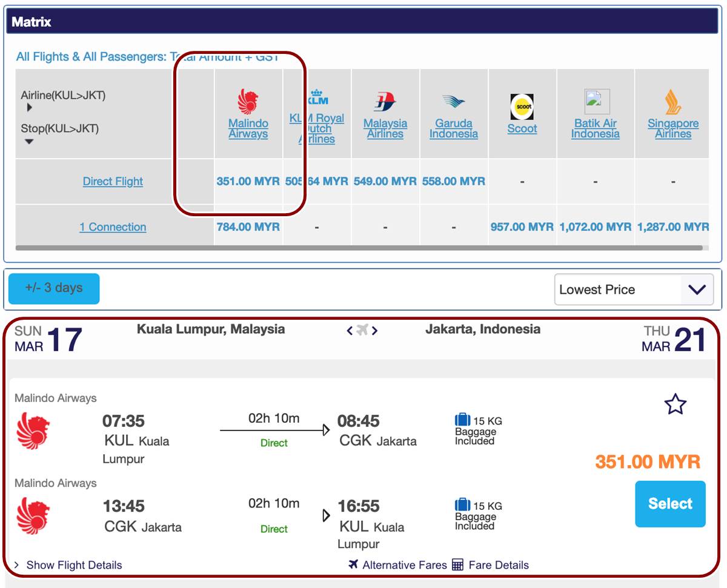Image resolution: width=727 pixels, height=588 pixels.
Task: Click the KLM logo in the matrix
Action: point(317,97)
